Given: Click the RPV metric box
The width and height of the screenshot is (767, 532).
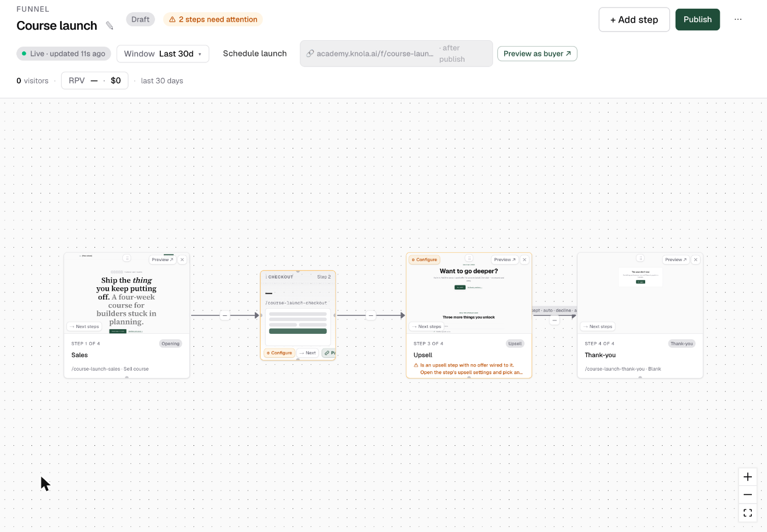Looking at the screenshot, I should (94, 80).
